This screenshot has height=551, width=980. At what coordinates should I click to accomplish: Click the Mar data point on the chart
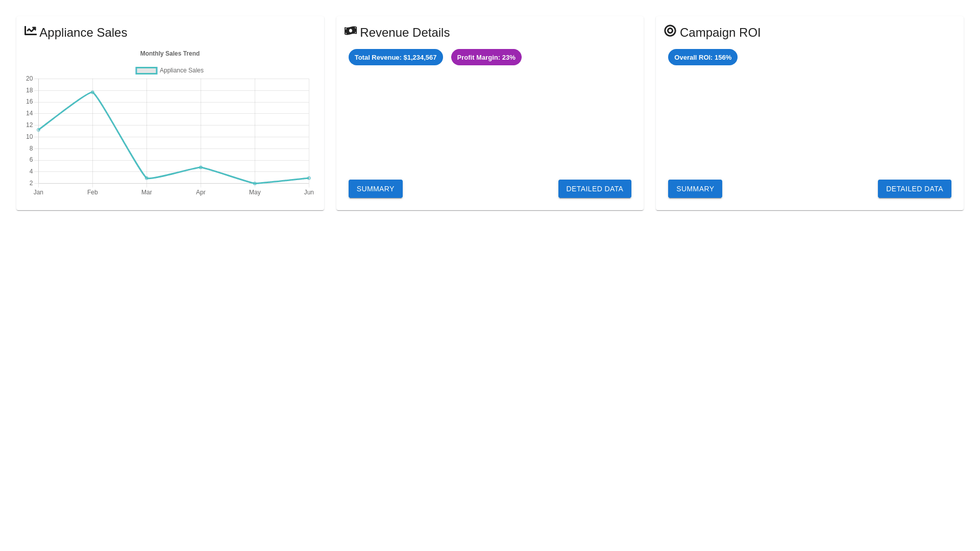pos(146,178)
